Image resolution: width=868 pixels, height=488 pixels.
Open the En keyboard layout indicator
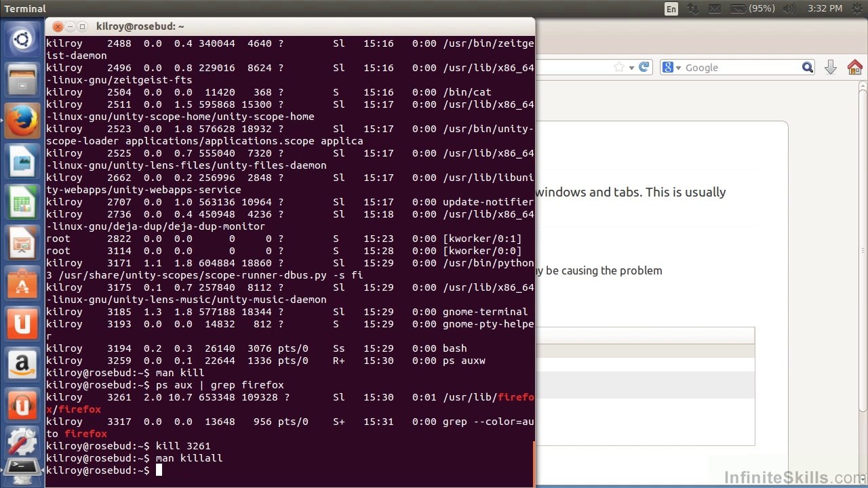pos(671,9)
